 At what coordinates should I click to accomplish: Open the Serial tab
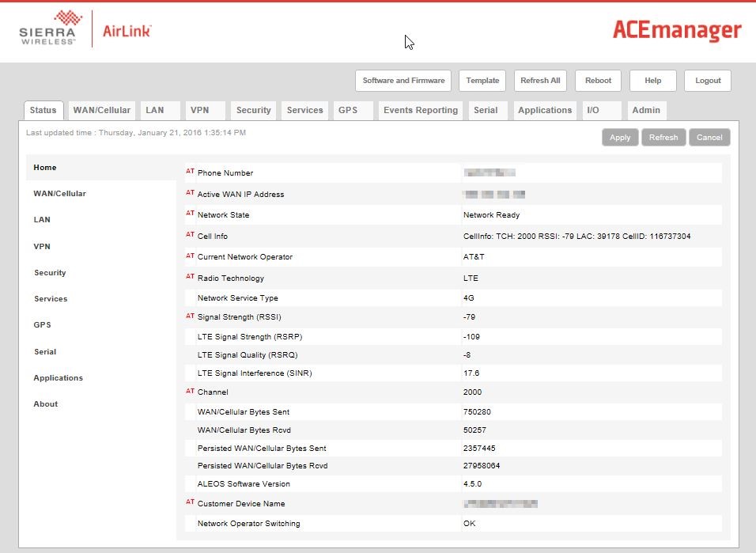click(489, 111)
